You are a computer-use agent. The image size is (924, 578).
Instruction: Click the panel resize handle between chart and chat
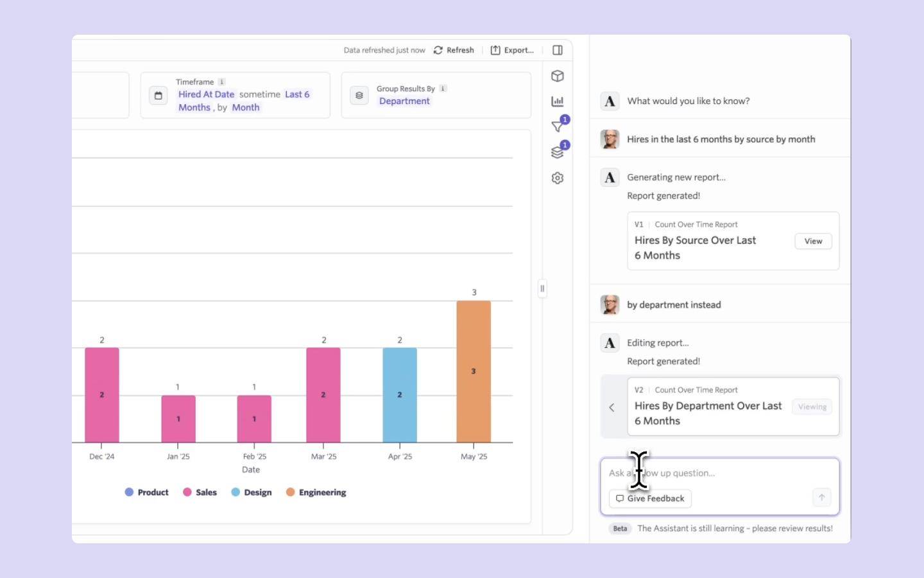pos(542,288)
